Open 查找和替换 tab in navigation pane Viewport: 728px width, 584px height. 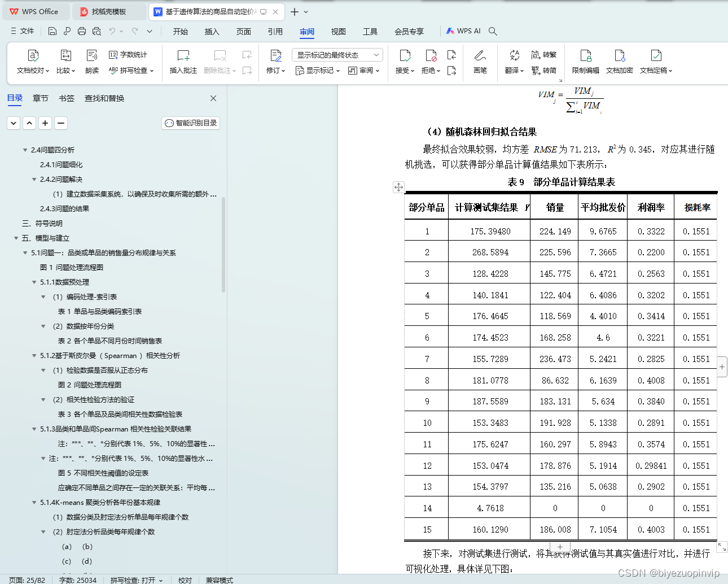(x=104, y=98)
